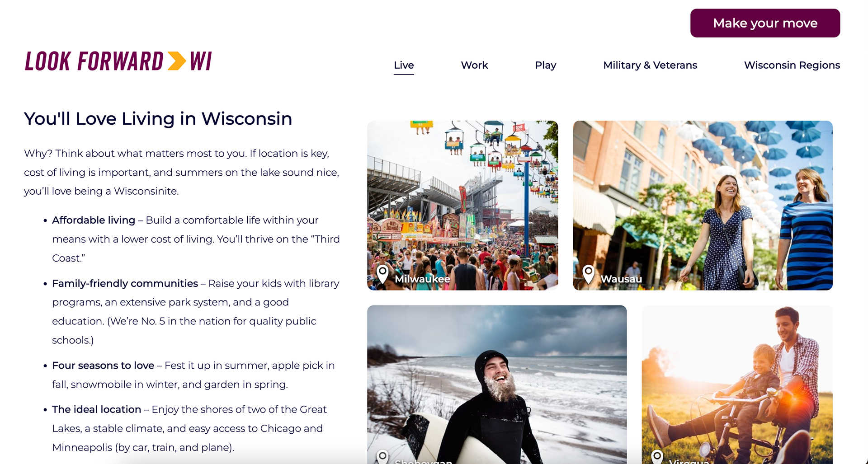The width and height of the screenshot is (868, 464).
Task: Open the Live menu item
Action: (x=404, y=65)
